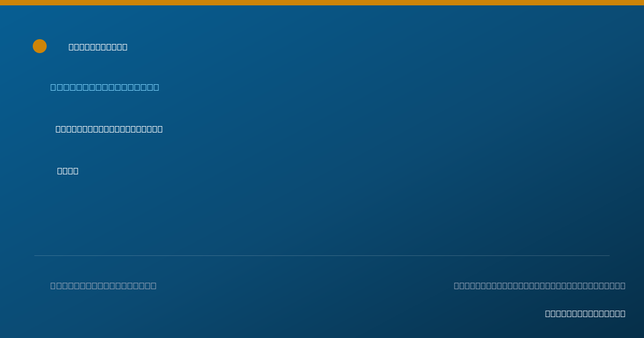Open the gray footer text at bottom left

point(104,286)
